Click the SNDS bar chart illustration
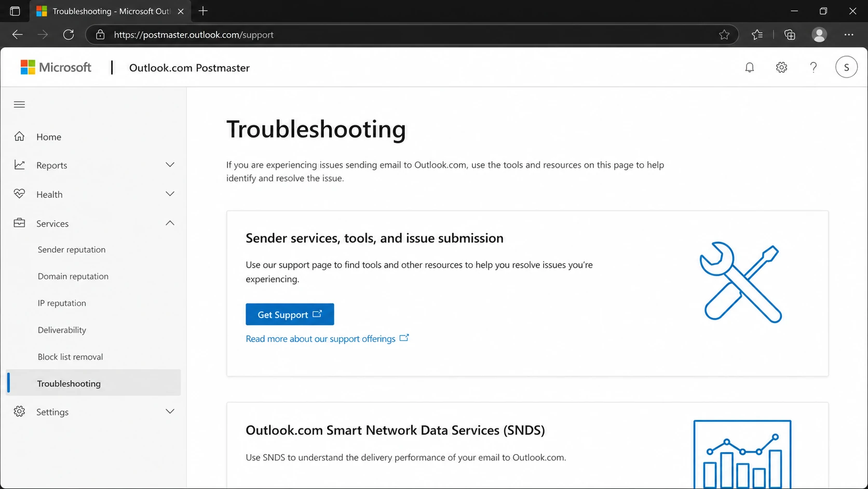This screenshot has height=489, width=868. point(742,454)
